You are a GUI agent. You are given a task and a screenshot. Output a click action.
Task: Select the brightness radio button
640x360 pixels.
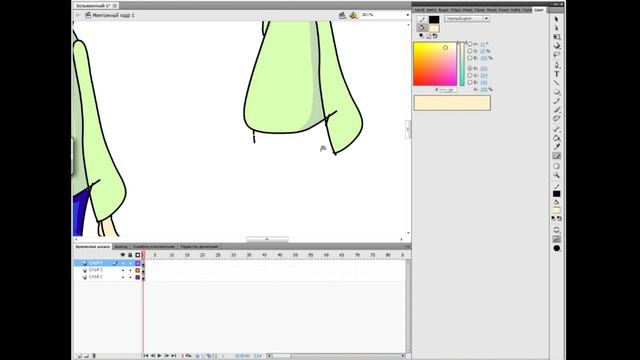click(470, 58)
